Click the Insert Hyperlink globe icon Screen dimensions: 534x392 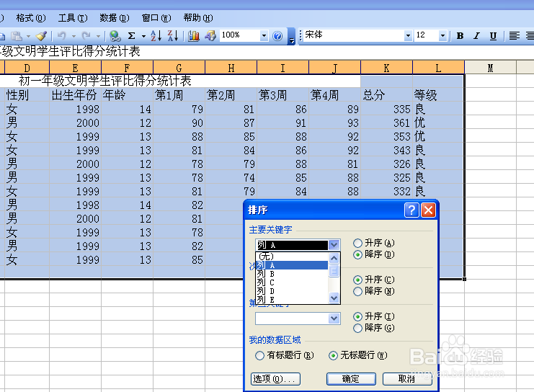click(x=115, y=36)
